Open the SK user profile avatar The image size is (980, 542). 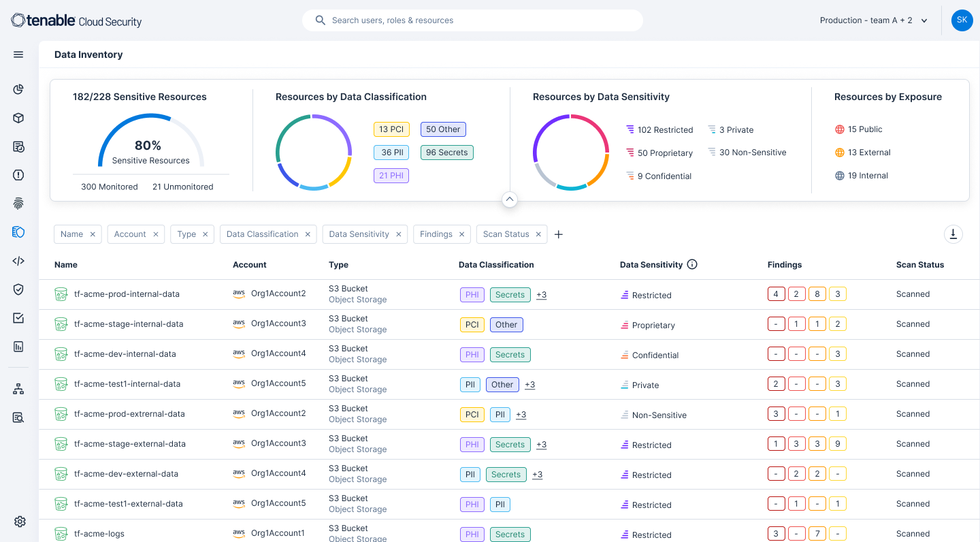(x=962, y=20)
